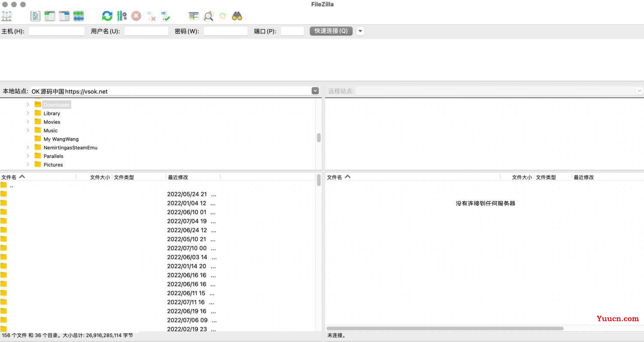Select the row modified 2022/07/11 16
Viewport: 644px width, 342px height.
tap(158, 302)
